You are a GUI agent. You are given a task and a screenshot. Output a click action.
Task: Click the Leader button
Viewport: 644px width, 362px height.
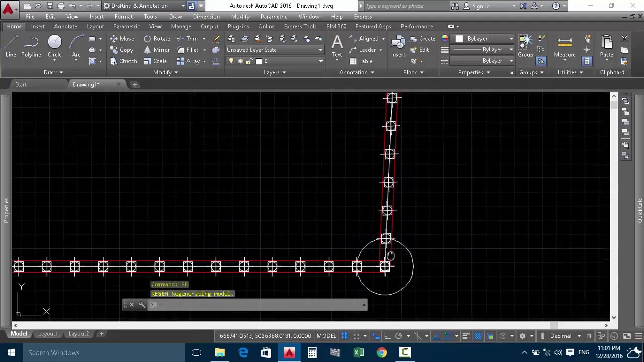click(362, 50)
